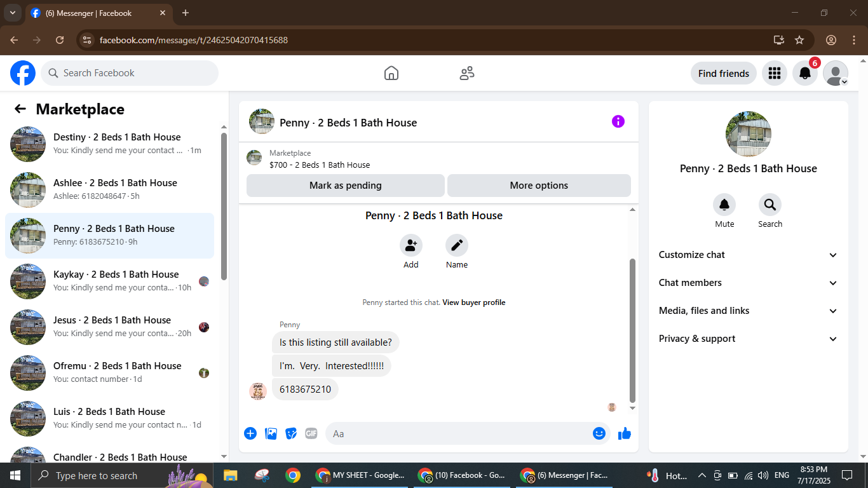Open Luis 2 Beds 1 Bath House chat
This screenshot has height=488, width=868.
click(x=109, y=419)
